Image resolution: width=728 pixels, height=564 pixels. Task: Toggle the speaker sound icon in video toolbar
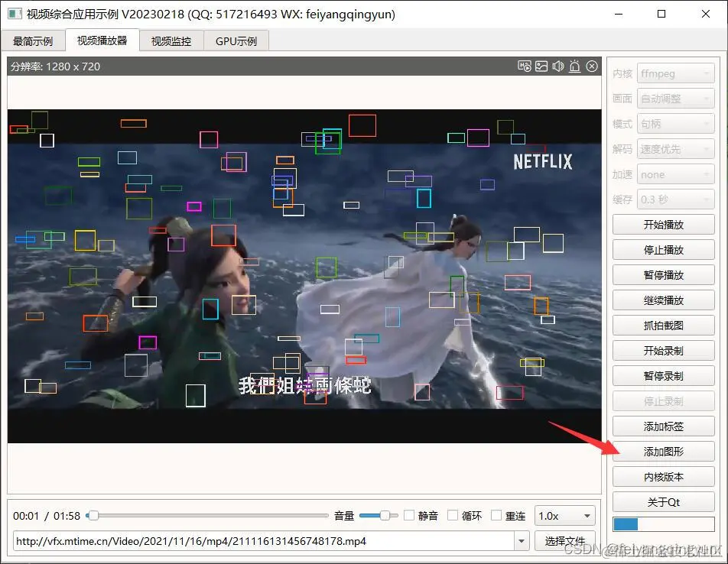pos(558,66)
